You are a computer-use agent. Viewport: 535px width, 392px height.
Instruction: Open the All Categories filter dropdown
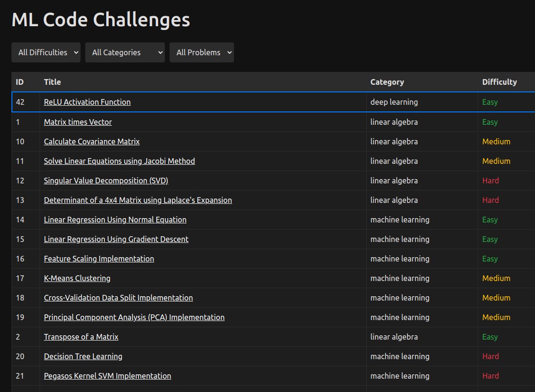[125, 52]
